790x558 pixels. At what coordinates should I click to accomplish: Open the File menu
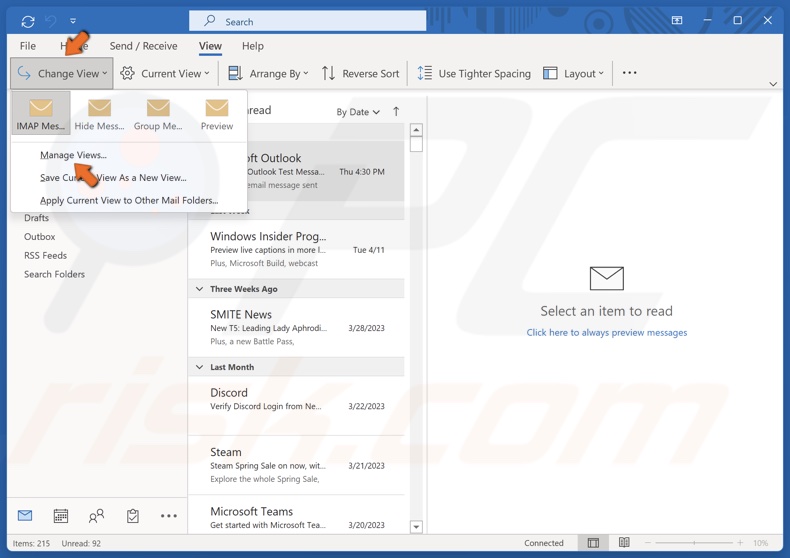pos(28,46)
